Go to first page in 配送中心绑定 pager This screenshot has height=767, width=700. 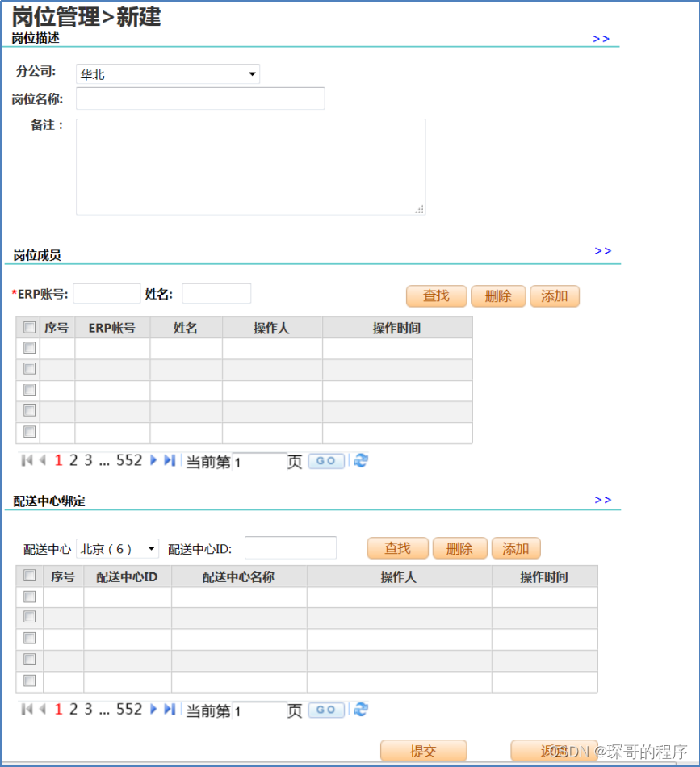(x=27, y=710)
